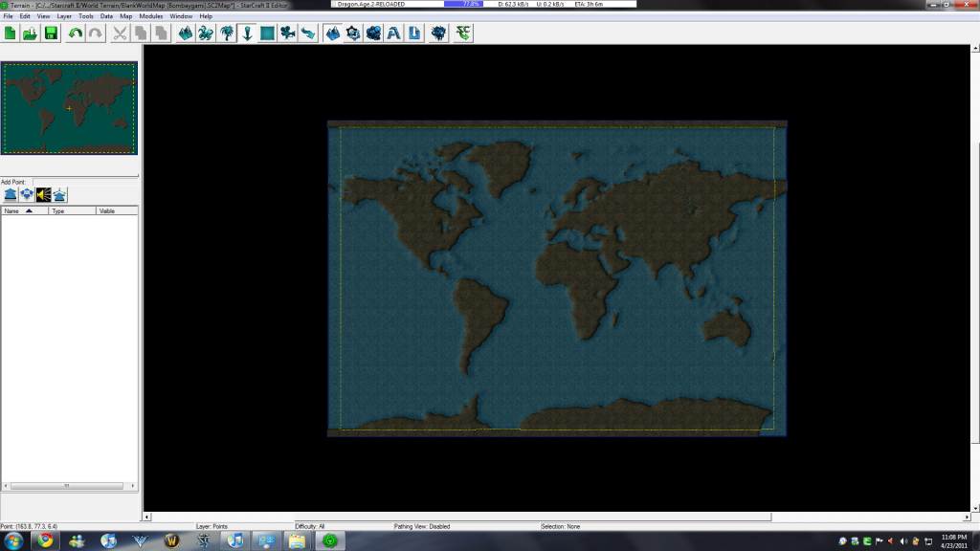The width and height of the screenshot is (980, 551).
Task: Click the points list horizontal scrollbar
Action: 69,485
